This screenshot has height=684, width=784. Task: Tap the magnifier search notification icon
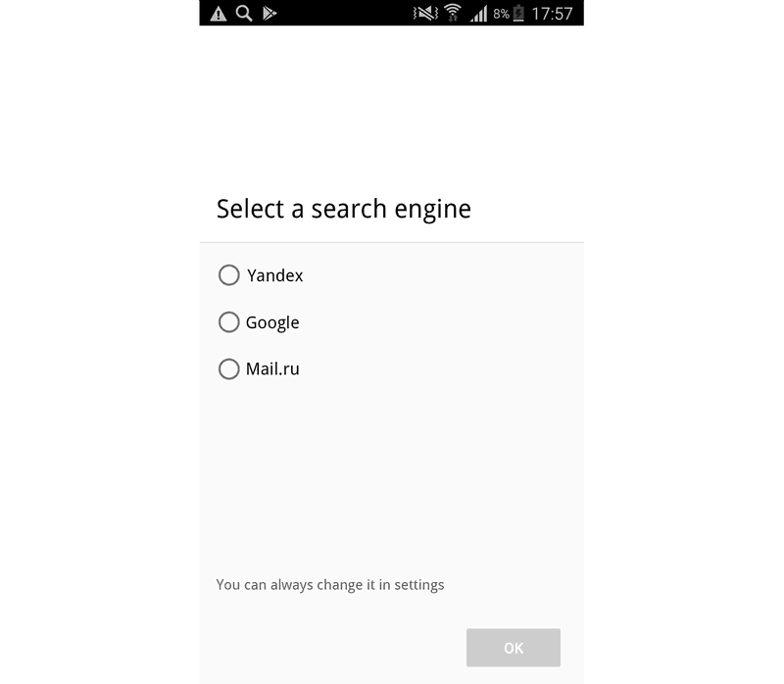(244, 13)
